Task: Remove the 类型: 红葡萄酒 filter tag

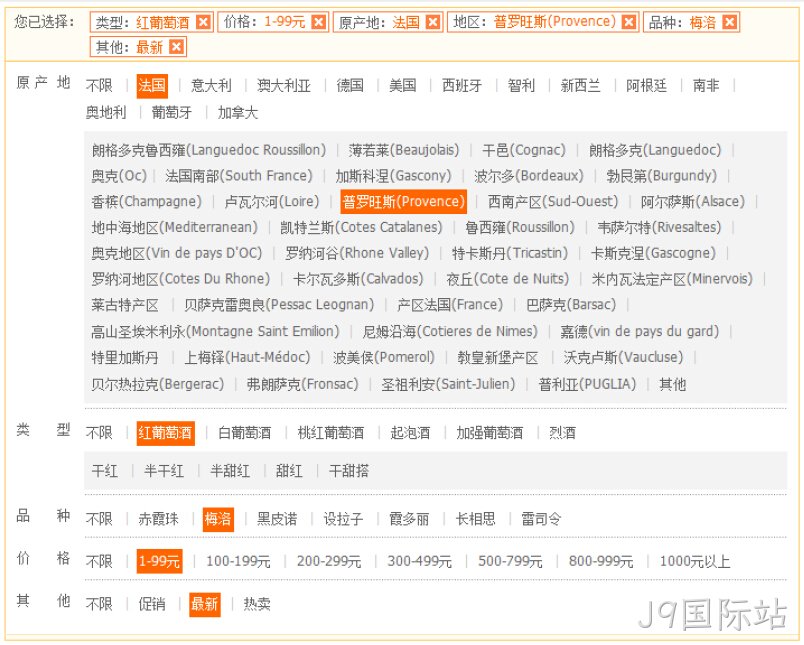Action: [203, 22]
